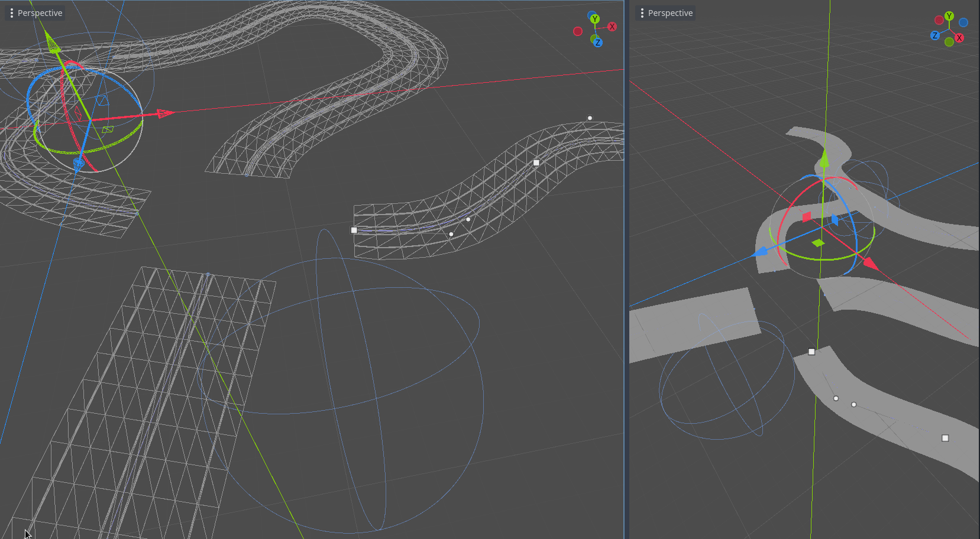Click the unlabeled red circle in the left viewport gizmo
This screenshot has width=980, height=539.
point(578,31)
